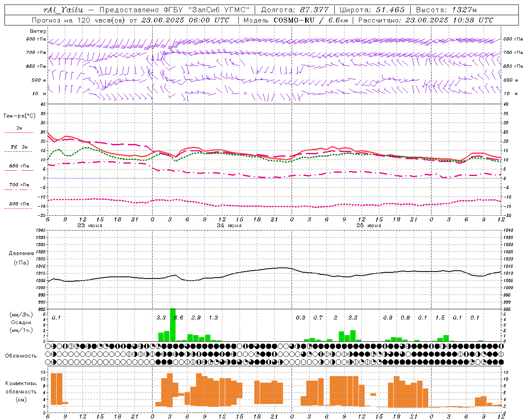Click the dotted line sample under the 500 гПа temperature legend
The image size is (525, 420).
(18, 208)
